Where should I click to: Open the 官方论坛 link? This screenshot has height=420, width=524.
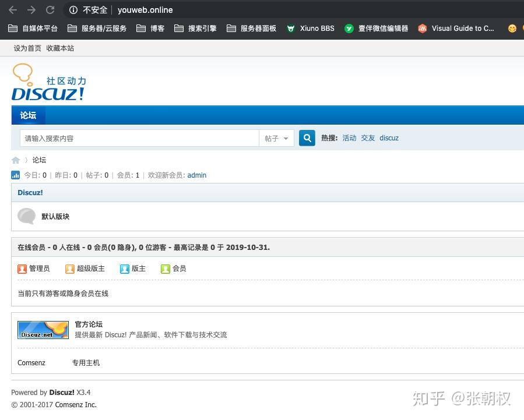click(89, 324)
